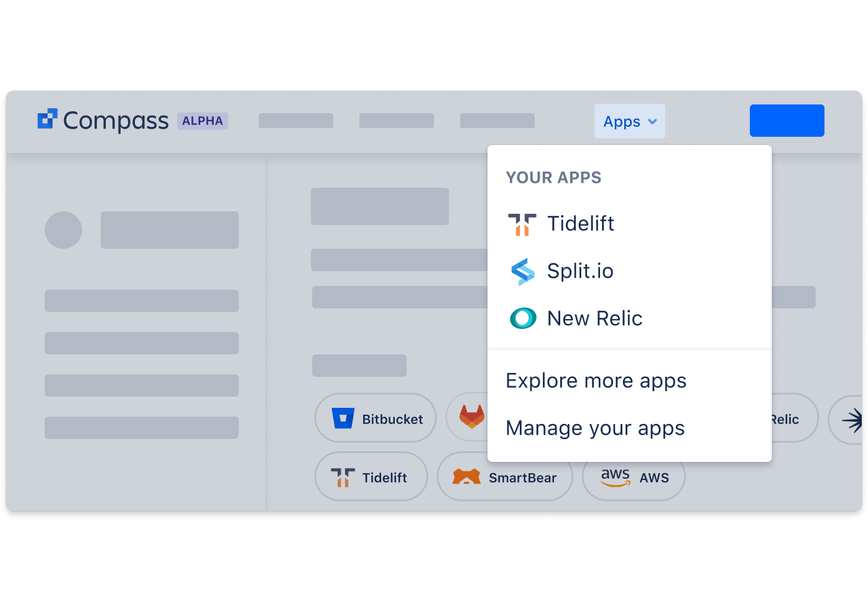Screen dimensions: 868x613
Task: Select Tidelift in Your Apps menu
Action: point(629,224)
